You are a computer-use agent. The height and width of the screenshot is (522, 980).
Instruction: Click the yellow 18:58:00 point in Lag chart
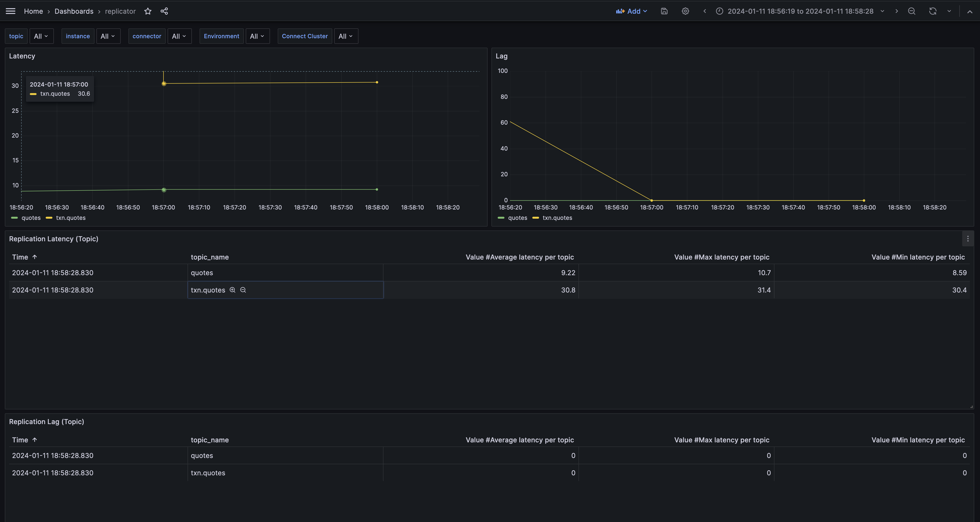point(864,200)
